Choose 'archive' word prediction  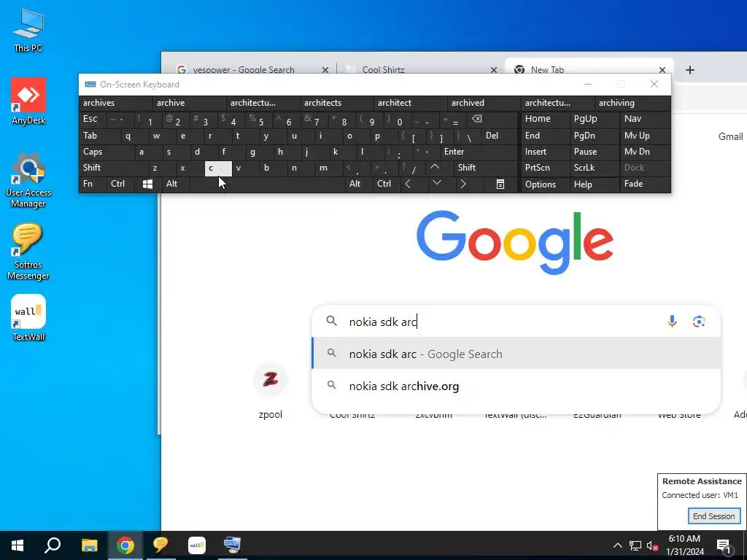click(189, 103)
